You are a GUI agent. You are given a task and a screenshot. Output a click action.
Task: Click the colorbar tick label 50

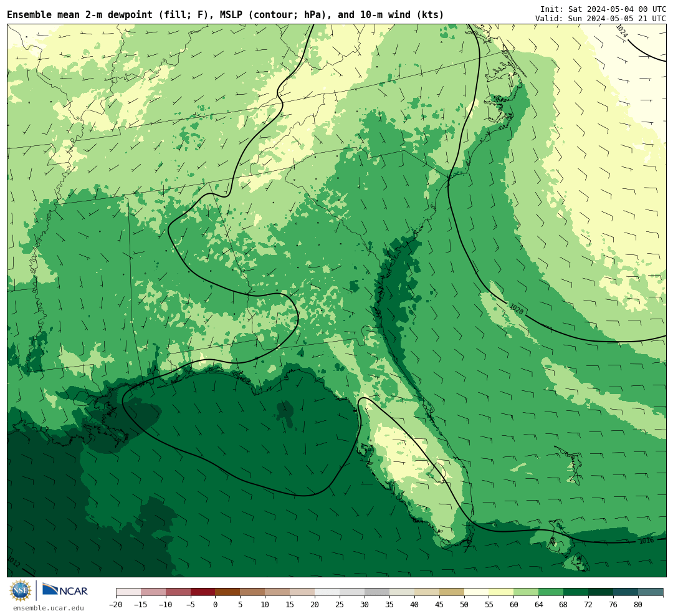[464, 605]
